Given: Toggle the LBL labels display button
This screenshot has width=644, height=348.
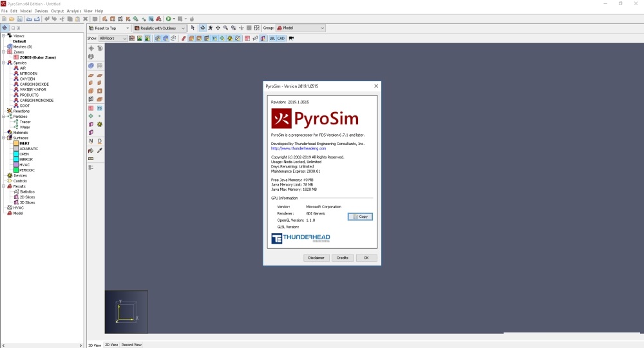Looking at the screenshot, I should coord(272,39).
